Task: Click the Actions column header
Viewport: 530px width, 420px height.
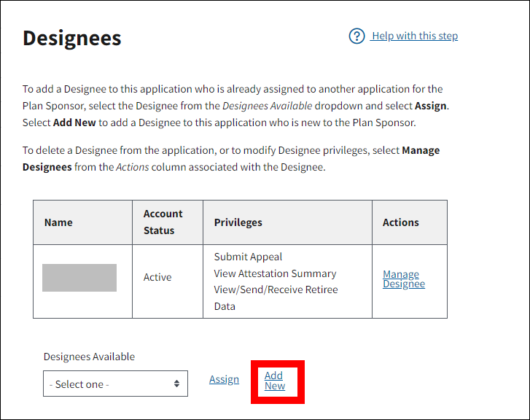Action: click(401, 222)
